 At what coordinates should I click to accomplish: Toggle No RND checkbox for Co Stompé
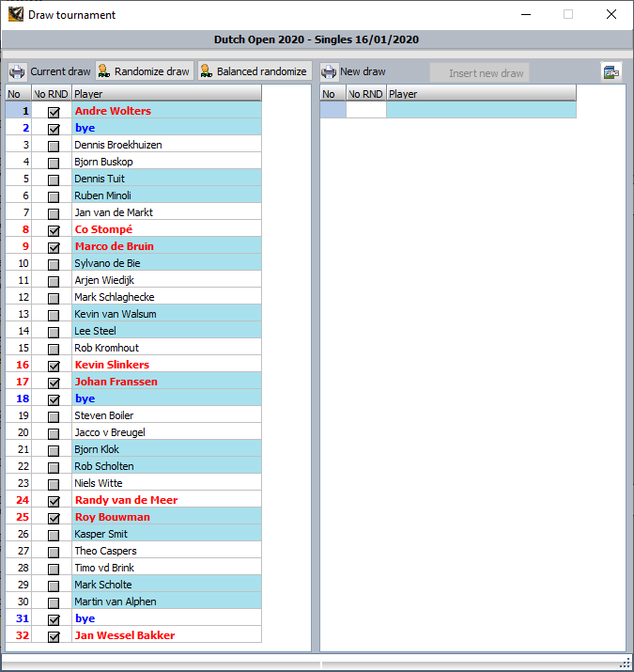click(x=54, y=230)
